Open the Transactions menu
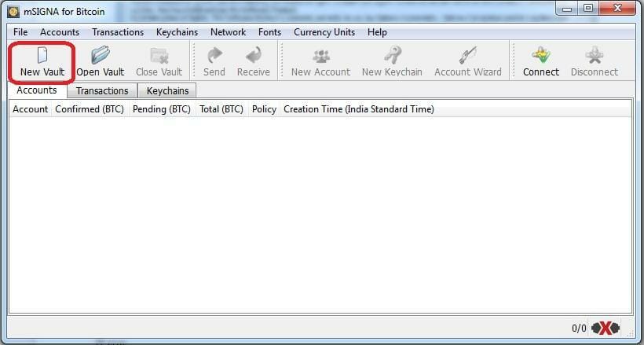Image resolution: width=644 pixels, height=345 pixels. [x=118, y=32]
